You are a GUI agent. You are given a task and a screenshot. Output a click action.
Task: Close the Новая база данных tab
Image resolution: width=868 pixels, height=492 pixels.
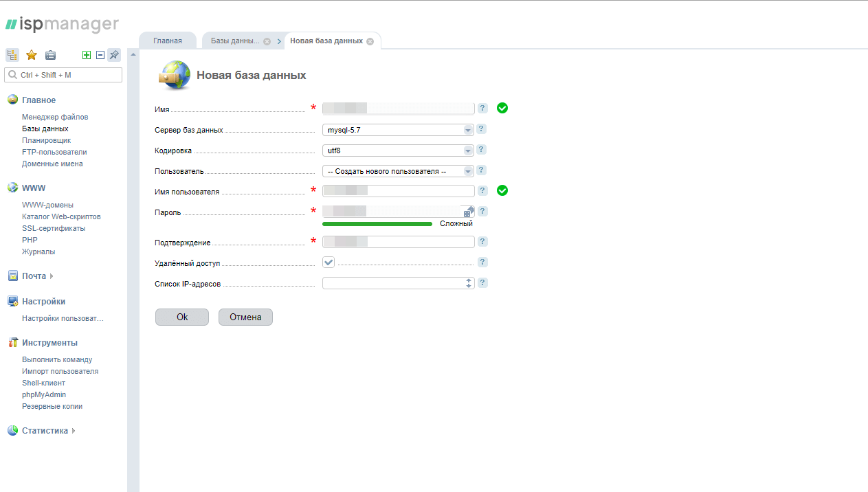(x=370, y=41)
